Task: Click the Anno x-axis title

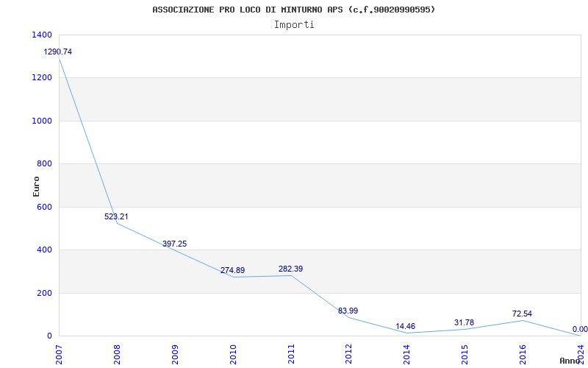Action: (x=570, y=361)
